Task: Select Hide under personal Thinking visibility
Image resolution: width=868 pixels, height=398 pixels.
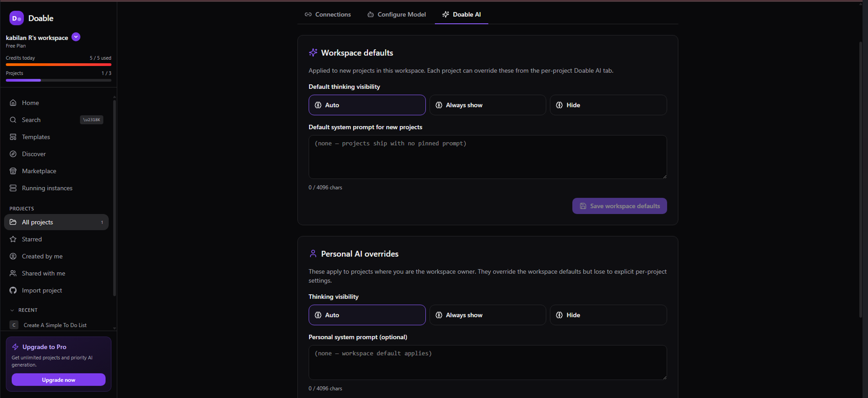Action: pyautogui.click(x=608, y=315)
